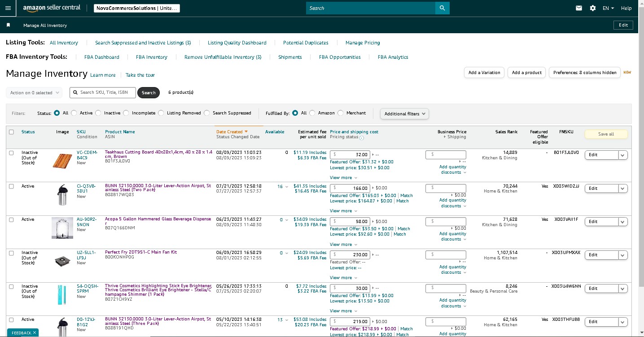The image size is (644, 337).
Task: Click the price field showing 166.00
Action: pyautogui.click(x=350, y=188)
